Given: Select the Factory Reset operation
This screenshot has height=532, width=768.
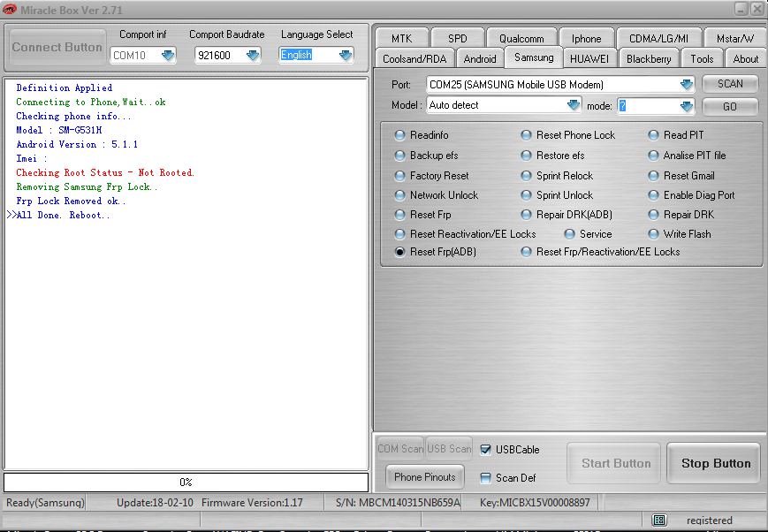Looking at the screenshot, I should pyautogui.click(x=400, y=176).
